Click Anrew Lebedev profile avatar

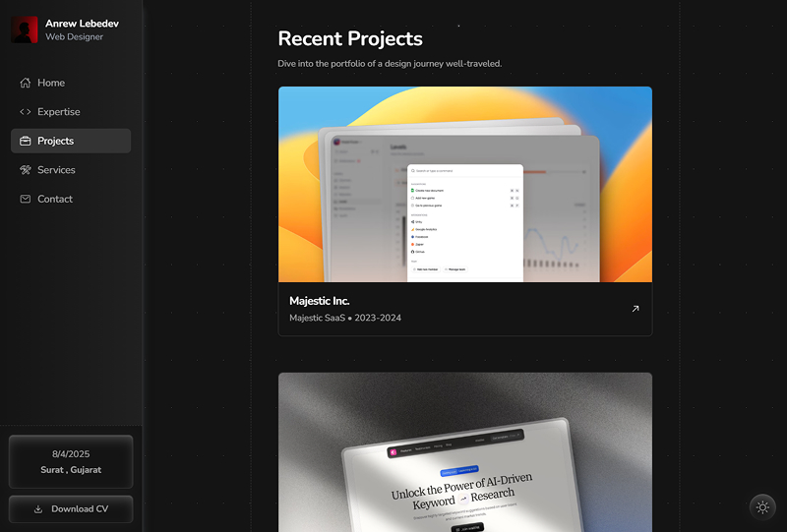pos(25,30)
